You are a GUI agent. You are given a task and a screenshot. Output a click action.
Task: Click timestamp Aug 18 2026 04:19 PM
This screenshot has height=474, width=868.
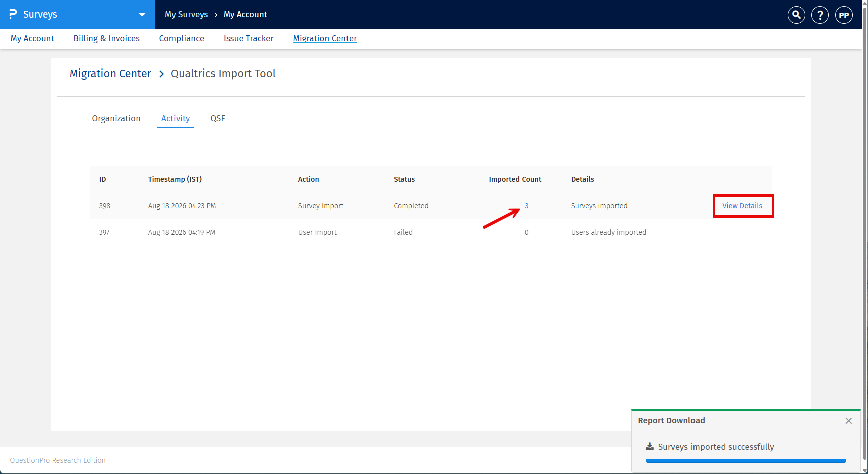(x=182, y=232)
